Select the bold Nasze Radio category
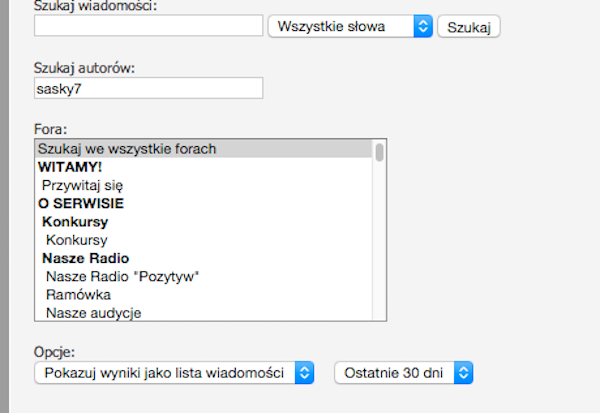Image resolution: width=600 pixels, height=413 pixels. pyautogui.click(x=203, y=258)
